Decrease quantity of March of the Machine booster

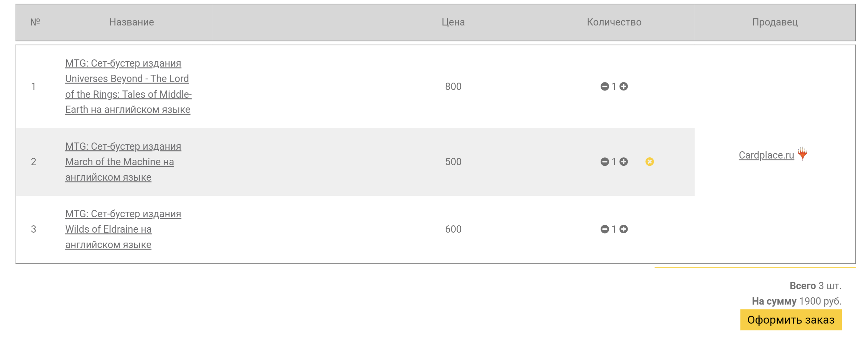point(605,162)
